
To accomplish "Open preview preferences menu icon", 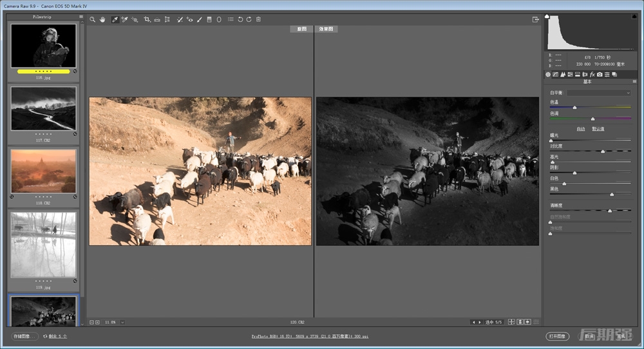I will coord(536,322).
